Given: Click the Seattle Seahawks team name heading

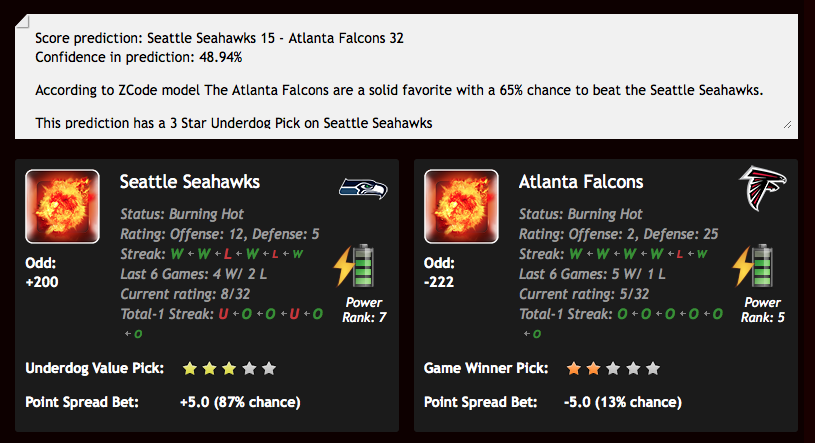Looking at the screenshot, I should 190,182.
